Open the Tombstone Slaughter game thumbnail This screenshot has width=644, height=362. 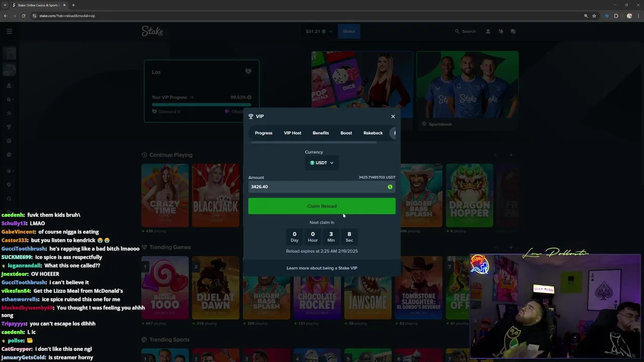(x=419, y=288)
